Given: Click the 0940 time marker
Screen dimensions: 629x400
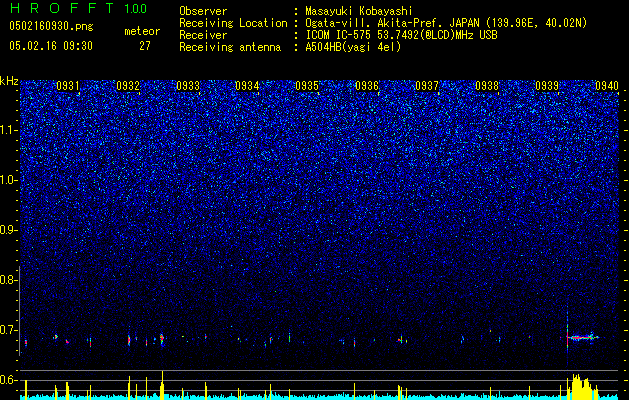Looking at the screenshot, I should pyautogui.click(x=607, y=86).
